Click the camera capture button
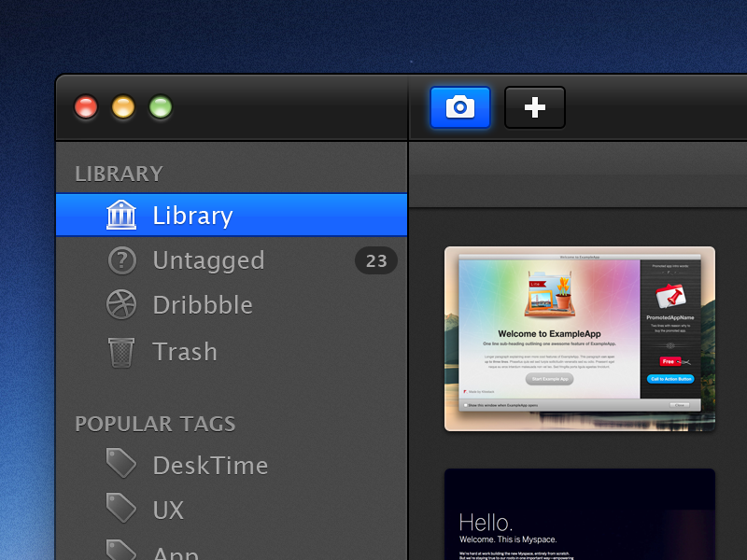Image resolution: width=747 pixels, height=560 pixels. pos(459,107)
